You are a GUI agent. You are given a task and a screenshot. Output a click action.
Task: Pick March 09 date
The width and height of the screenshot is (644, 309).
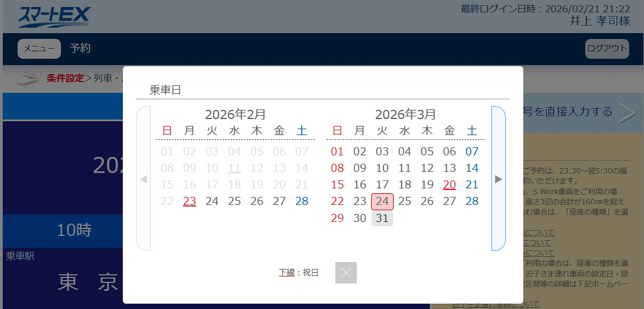coord(360,168)
